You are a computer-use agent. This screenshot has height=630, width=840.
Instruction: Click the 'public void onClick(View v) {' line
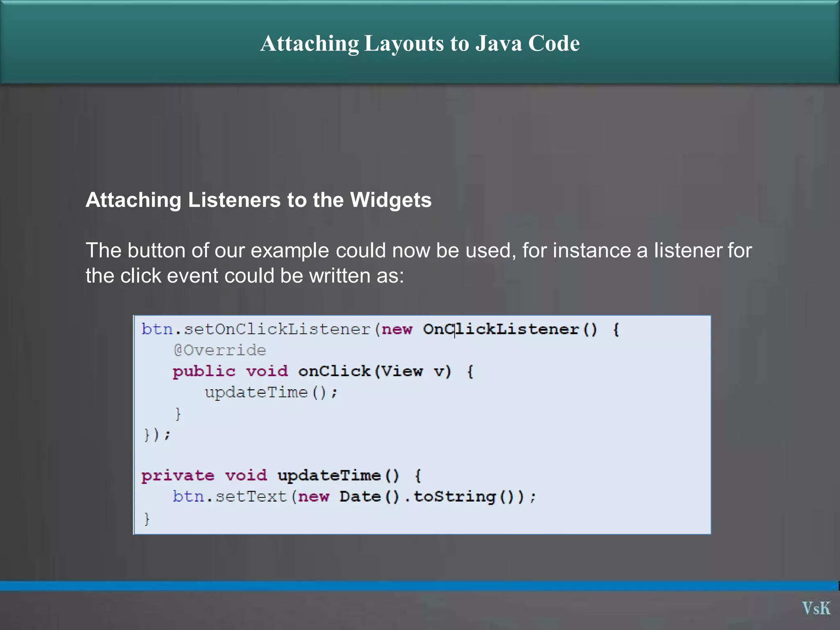[323, 372]
